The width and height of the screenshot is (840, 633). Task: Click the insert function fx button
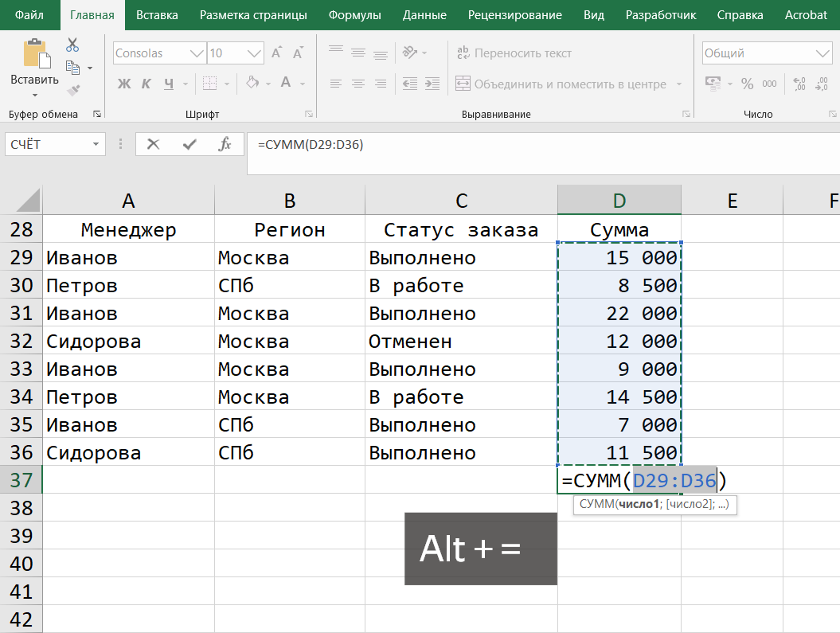coord(225,144)
